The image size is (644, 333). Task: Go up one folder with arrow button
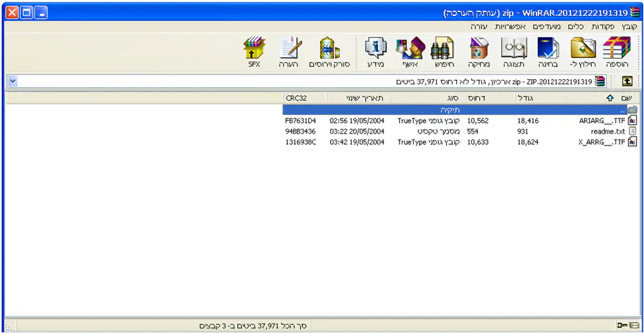tap(627, 81)
